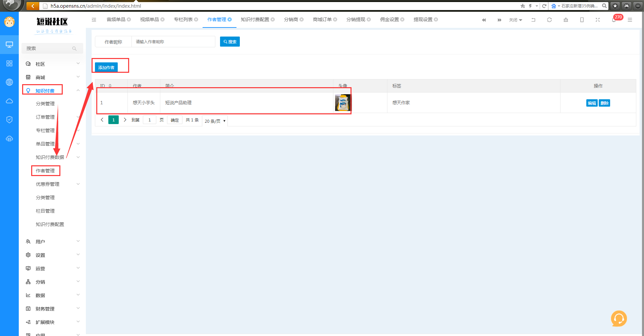Click 编辑 for author 想天小芋头

(x=592, y=103)
